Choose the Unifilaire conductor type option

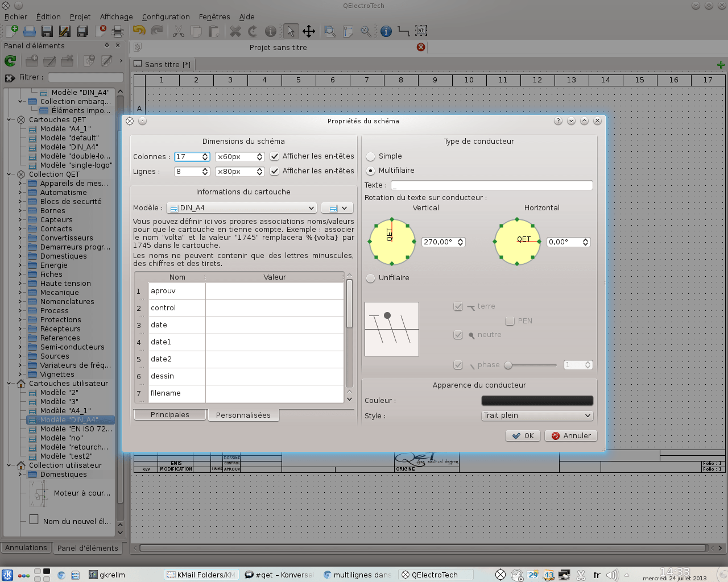(x=371, y=278)
